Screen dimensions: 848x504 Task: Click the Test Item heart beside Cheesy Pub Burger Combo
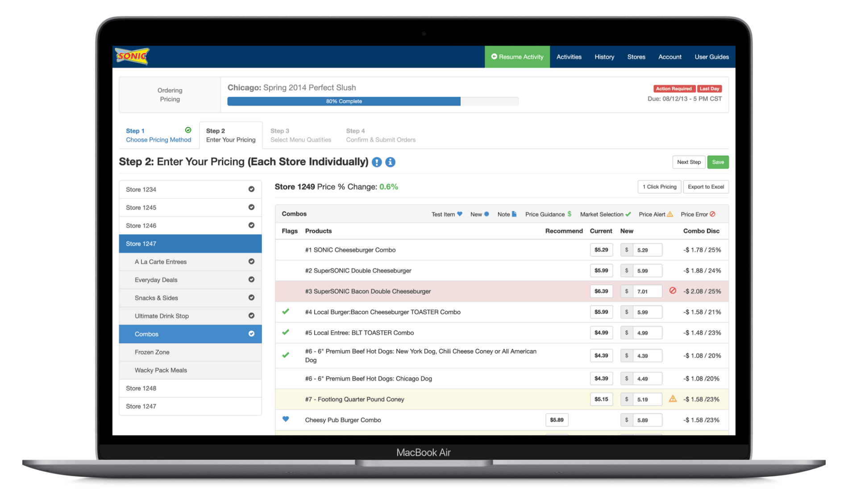click(286, 420)
